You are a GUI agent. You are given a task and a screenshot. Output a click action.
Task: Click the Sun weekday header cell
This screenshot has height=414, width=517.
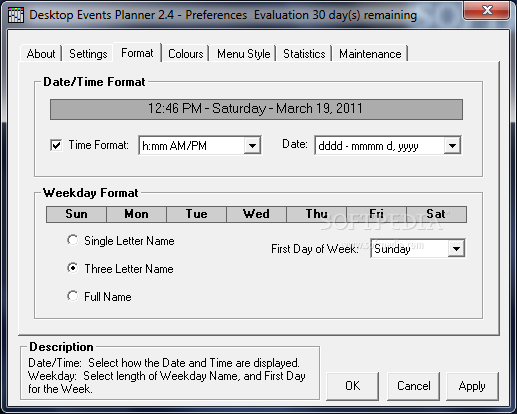(x=76, y=214)
